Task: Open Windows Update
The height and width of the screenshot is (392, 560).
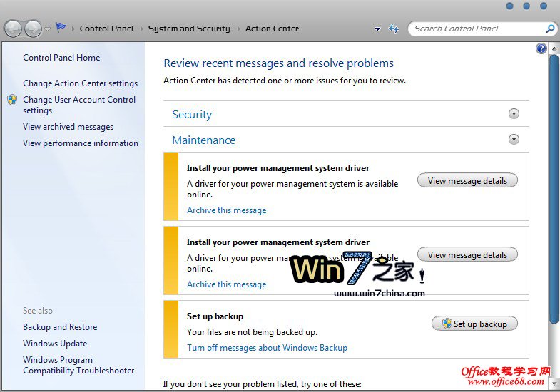Action: (x=55, y=344)
